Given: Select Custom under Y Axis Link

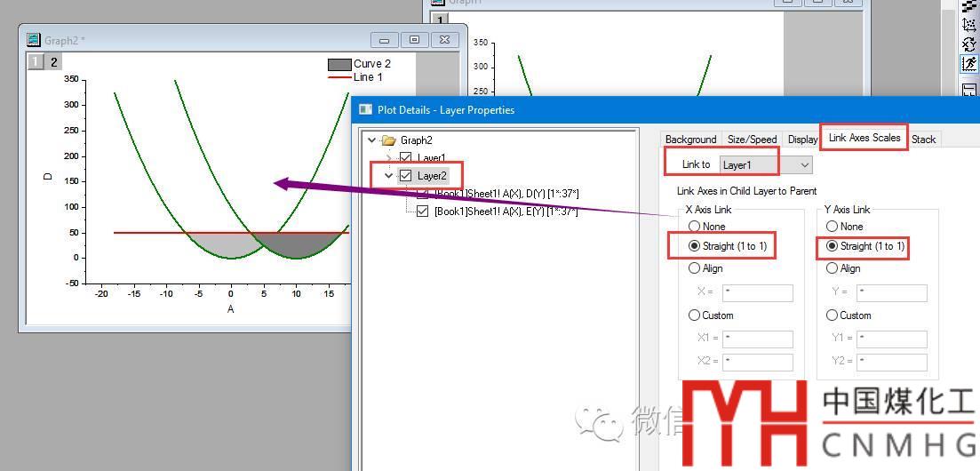Looking at the screenshot, I should click(x=832, y=315).
